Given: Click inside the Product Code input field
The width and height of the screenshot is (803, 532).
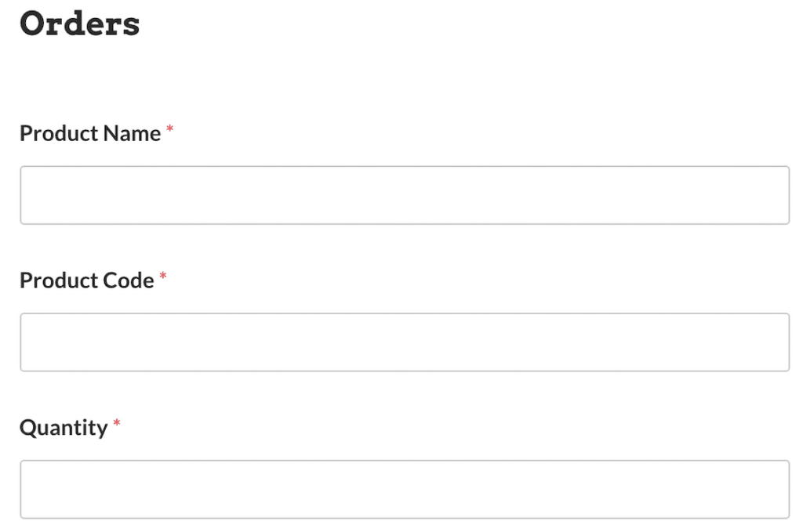Looking at the screenshot, I should pyautogui.click(x=405, y=342).
